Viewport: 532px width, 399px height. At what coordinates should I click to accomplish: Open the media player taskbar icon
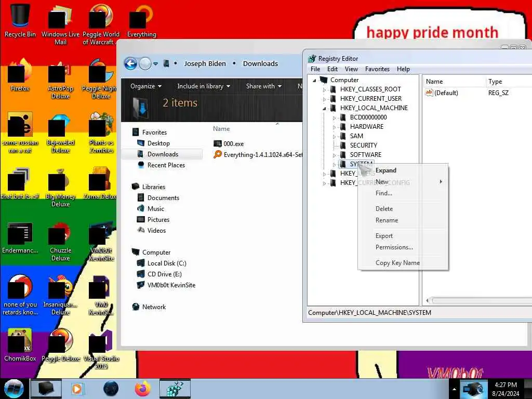tap(77, 389)
